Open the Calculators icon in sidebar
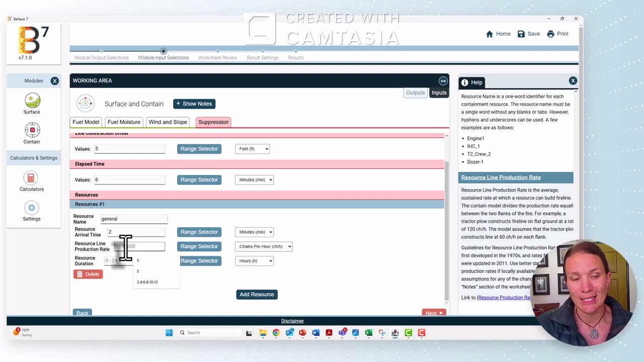The width and height of the screenshot is (644, 362). tap(31, 178)
